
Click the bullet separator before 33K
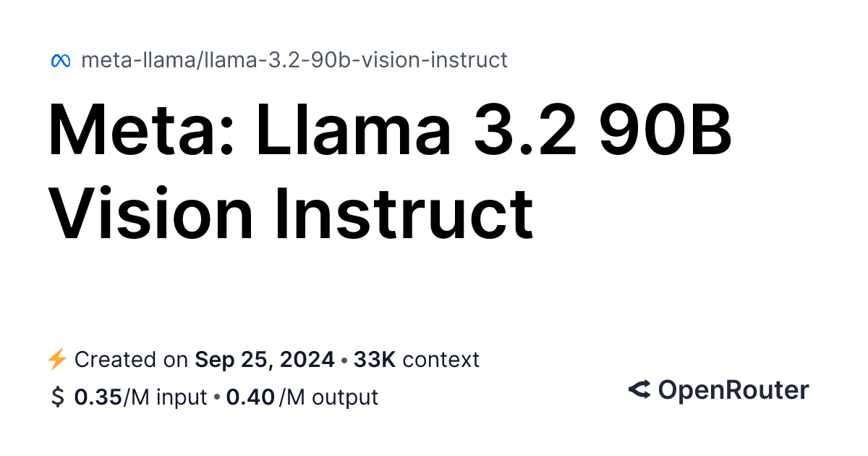pos(344,360)
